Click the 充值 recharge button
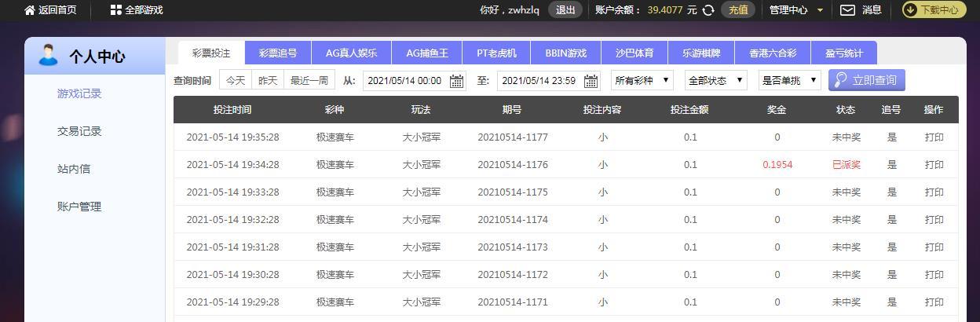The height and width of the screenshot is (322, 980). point(738,10)
